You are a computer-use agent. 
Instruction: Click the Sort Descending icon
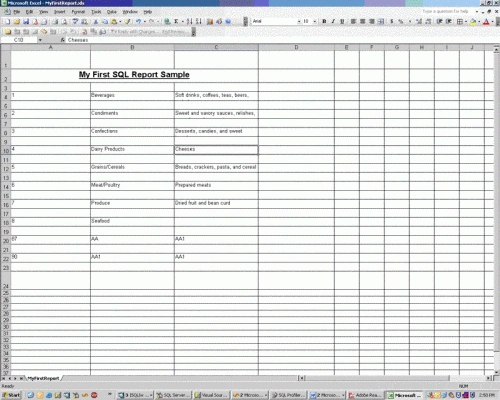[x=199, y=22]
